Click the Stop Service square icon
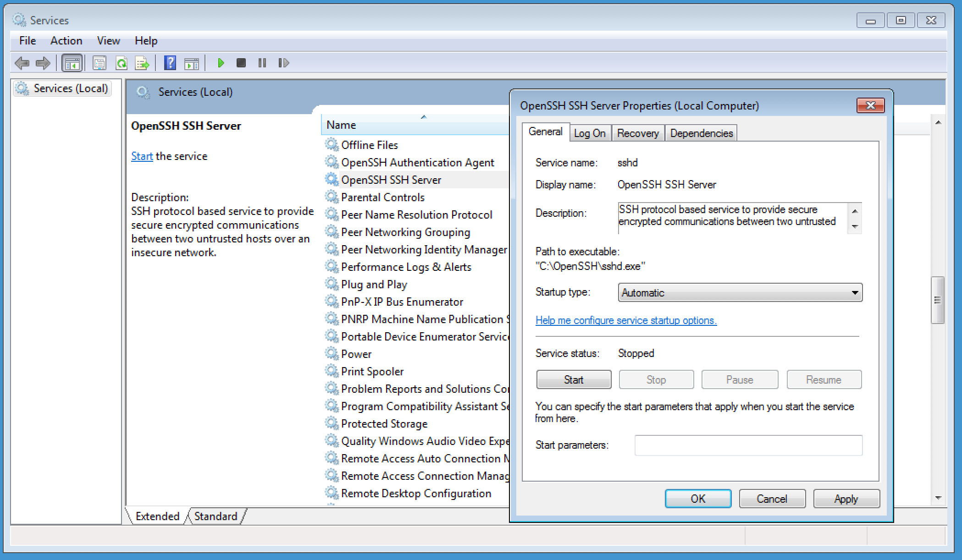Screen dimensions: 962x560 (x=241, y=63)
